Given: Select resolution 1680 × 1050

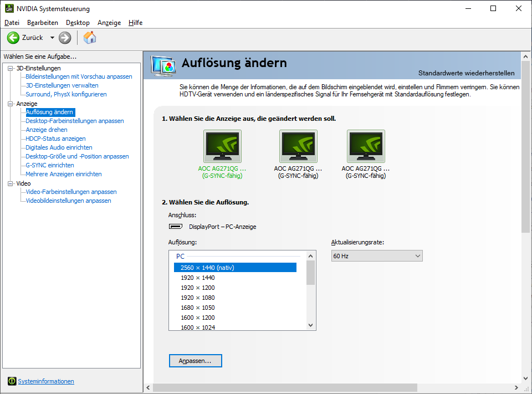Looking at the screenshot, I should [x=198, y=308].
